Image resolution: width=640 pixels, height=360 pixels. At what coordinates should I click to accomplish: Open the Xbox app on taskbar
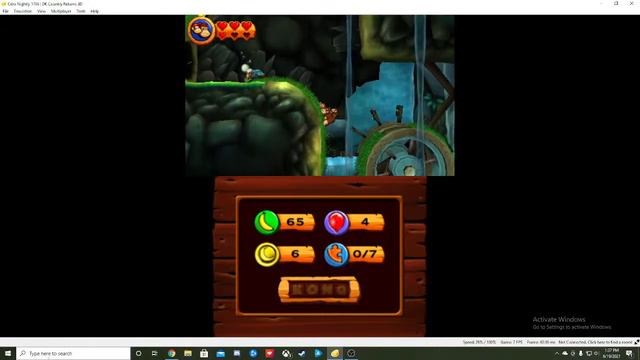pos(286,353)
